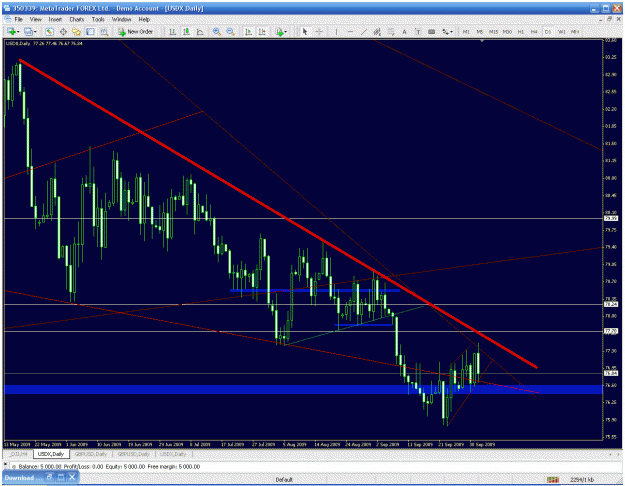Select the Trendline drawing tool
Screen dimensions: 625x486
pyautogui.click(x=364, y=31)
